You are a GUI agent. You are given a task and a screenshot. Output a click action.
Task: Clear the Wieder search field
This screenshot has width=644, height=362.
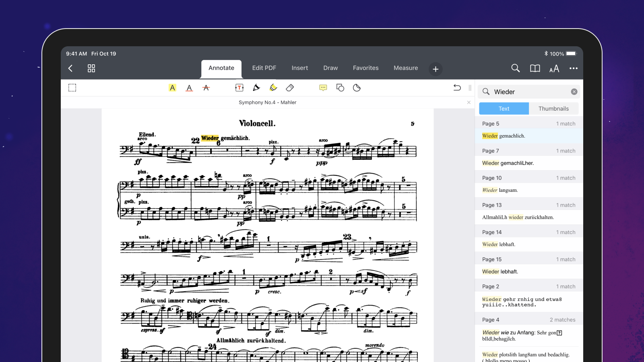(x=574, y=92)
